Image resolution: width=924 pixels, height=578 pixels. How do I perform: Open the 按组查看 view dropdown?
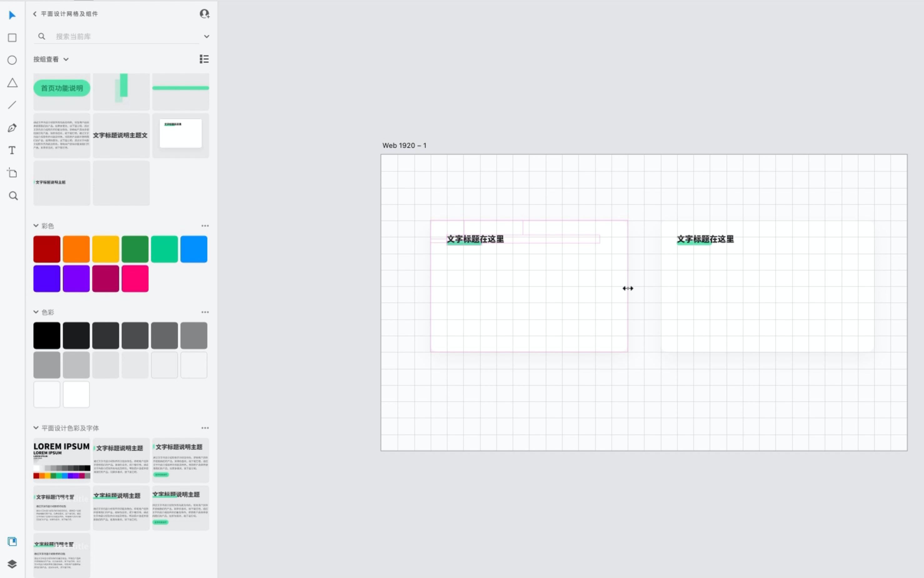click(x=51, y=59)
